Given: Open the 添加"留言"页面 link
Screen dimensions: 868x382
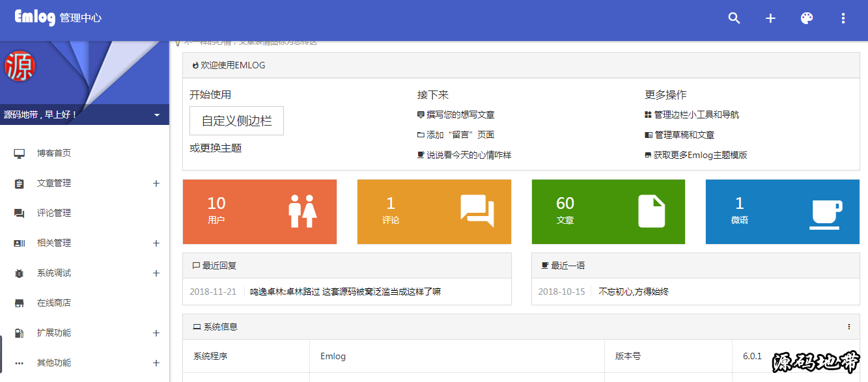Looking at the screenshot, I should 460,135.
